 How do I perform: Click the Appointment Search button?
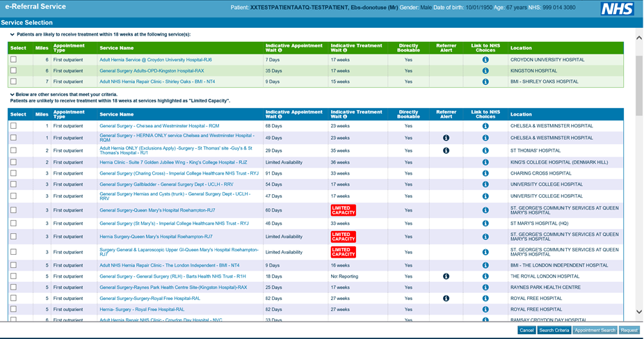tap(595, 330)
